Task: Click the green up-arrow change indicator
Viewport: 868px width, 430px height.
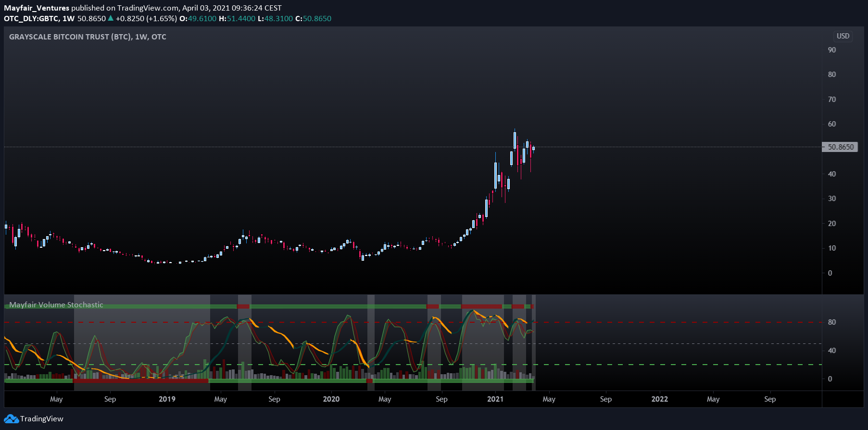Action: pyautogui.click(x=111, y=18)
